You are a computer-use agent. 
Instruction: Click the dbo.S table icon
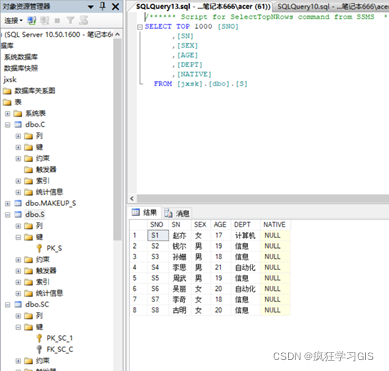(x=18, y=215)
